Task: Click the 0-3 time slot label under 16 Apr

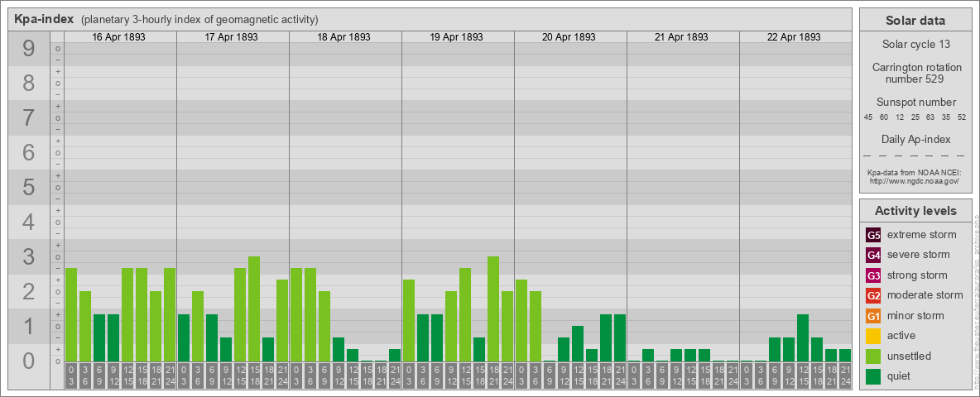Action: tap(71, 376)
